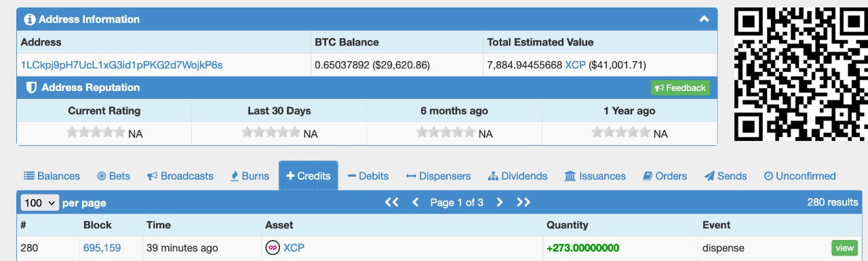868x261 pixels.
Task: Go to next page arrow
Action: pyautogui.click(x=500, y=202)
